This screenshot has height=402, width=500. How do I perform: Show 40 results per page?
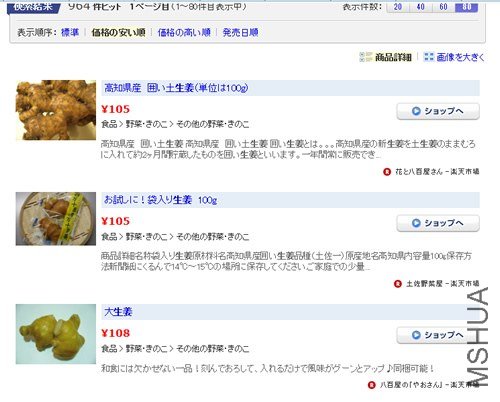point(420,7)
